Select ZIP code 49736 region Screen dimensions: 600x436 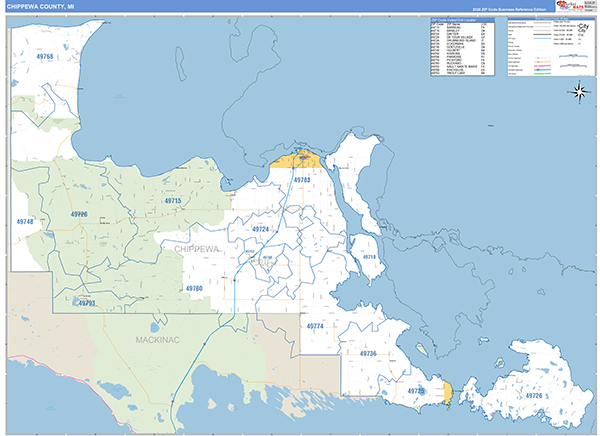367,354
